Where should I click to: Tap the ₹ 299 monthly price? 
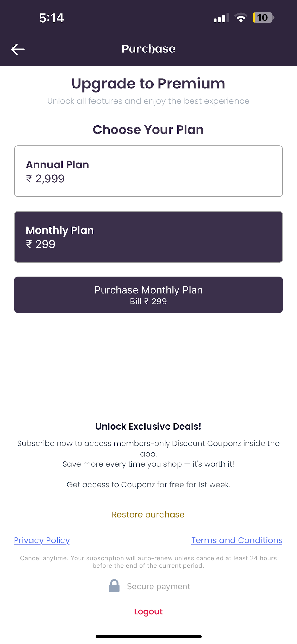[x=41, y=244]
